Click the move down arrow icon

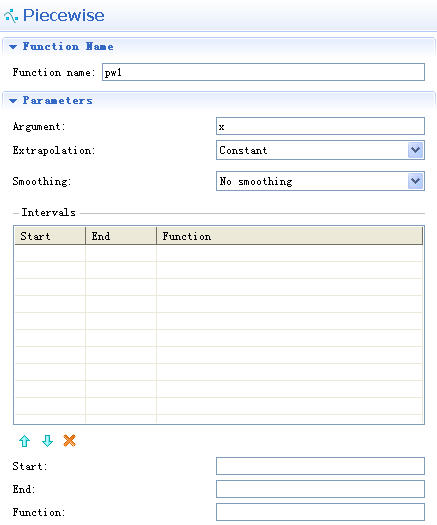click(48, 441)
